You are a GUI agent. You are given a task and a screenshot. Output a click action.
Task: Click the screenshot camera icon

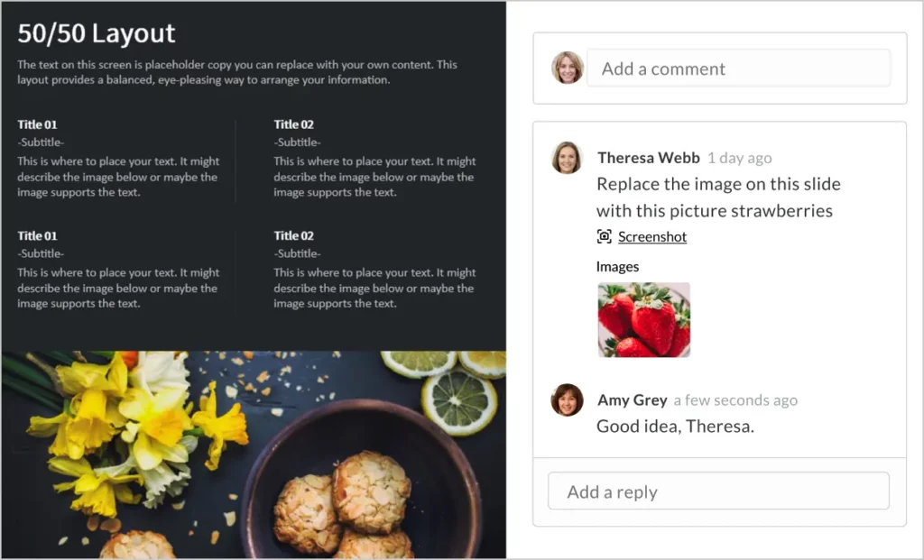[604, 236]
